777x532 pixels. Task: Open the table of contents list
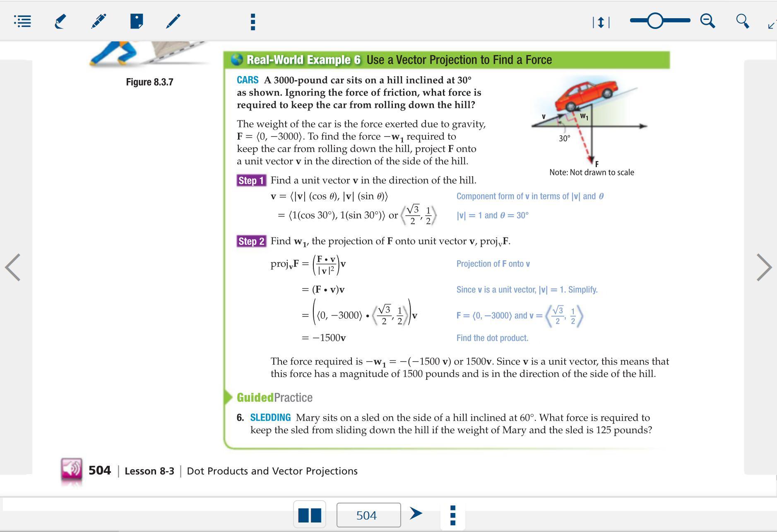[22, 21]
